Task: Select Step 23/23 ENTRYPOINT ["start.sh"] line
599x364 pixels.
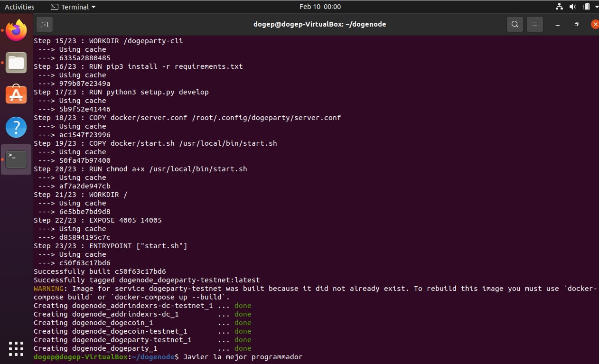Action: click(x=111, y=246)
